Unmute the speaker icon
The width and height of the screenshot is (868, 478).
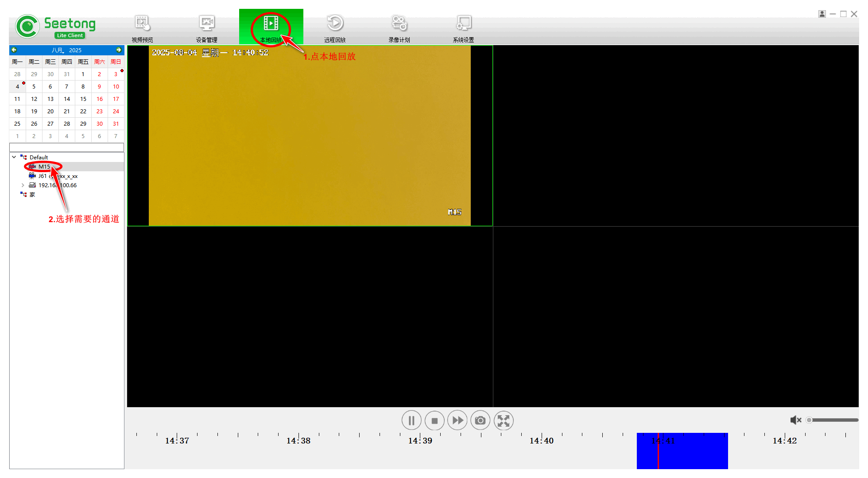[795, 420]
